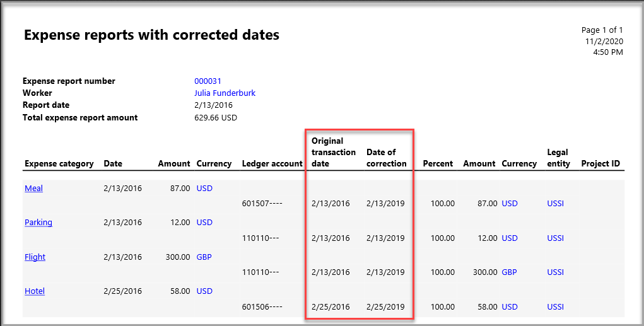This screenshot has width=644, height=326.
Task: Click USD currency in the Parking row
Action: pos(204,223)
